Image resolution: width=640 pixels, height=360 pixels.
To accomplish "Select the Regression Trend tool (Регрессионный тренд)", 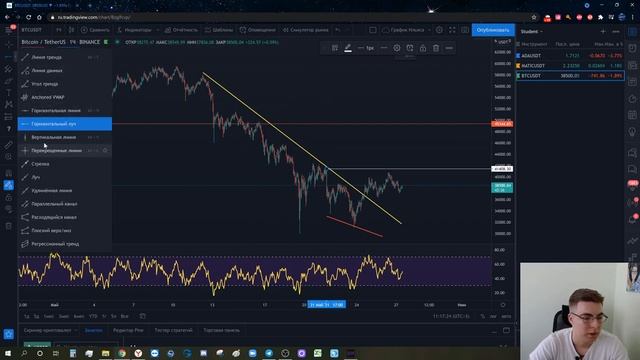I will 64,244.
